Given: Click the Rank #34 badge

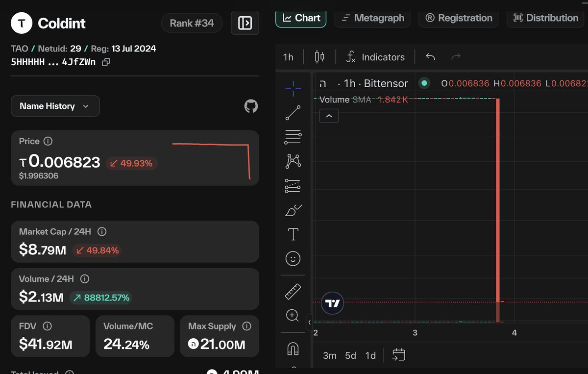Looking at the screenshot, I should [x=192, y=23].
